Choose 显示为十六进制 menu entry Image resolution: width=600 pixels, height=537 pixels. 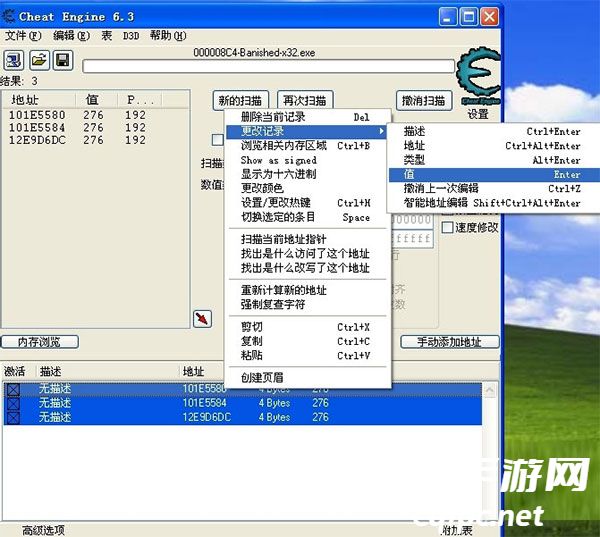click(306, 175)
